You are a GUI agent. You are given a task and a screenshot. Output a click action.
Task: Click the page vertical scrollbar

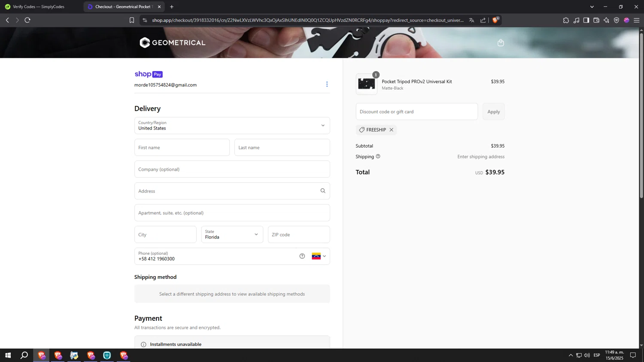(x=641, y=116)
